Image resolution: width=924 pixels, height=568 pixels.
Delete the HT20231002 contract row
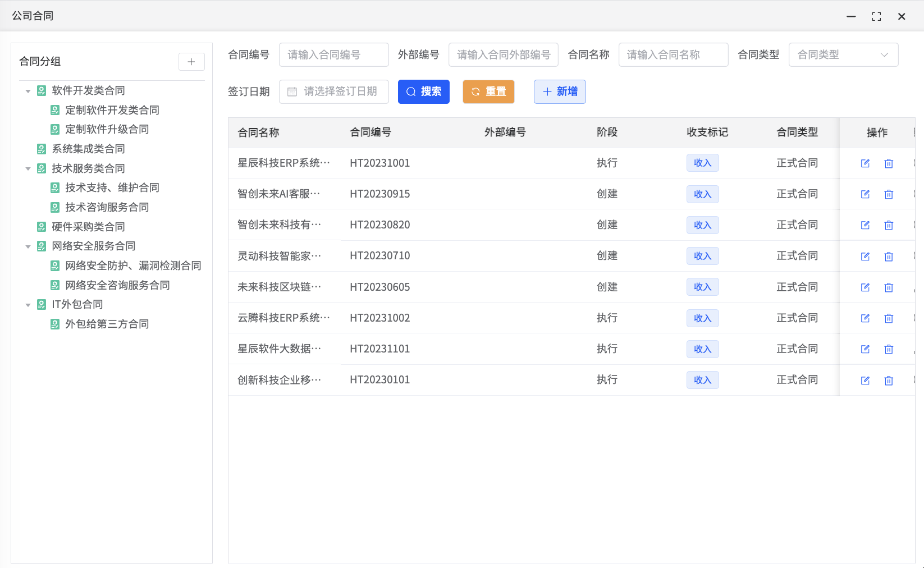pyautogui.click(x=889, y=318)
